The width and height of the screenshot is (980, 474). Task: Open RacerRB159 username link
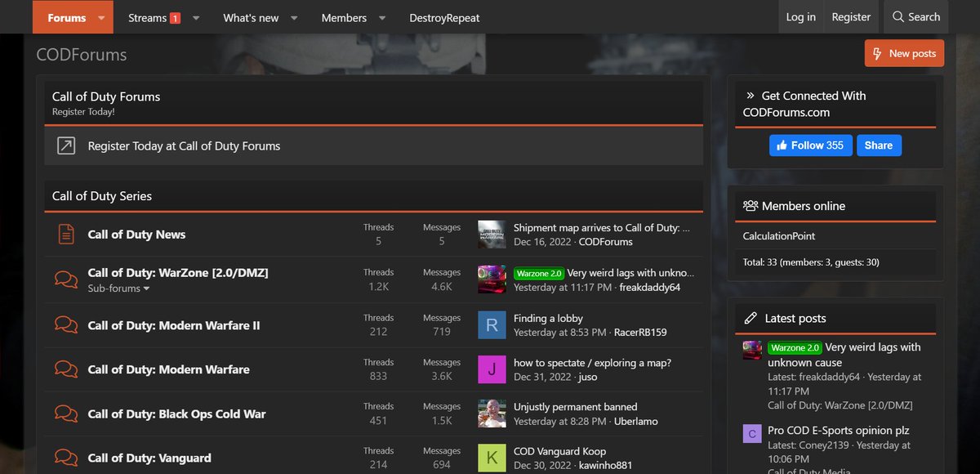639,333
